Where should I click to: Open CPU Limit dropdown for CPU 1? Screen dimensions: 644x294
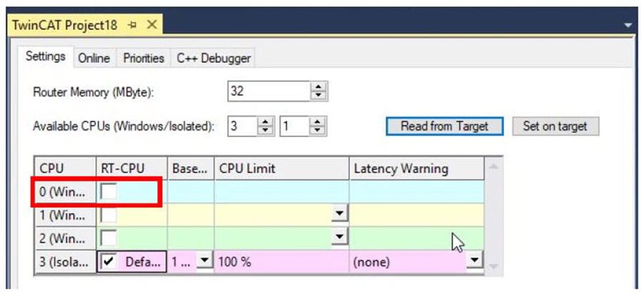[341, 215]
